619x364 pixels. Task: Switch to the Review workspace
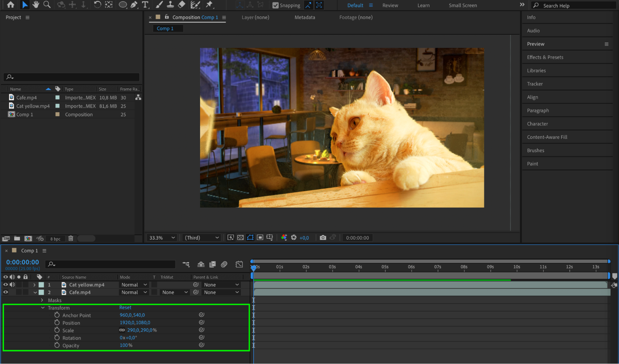tap(390, 5)
